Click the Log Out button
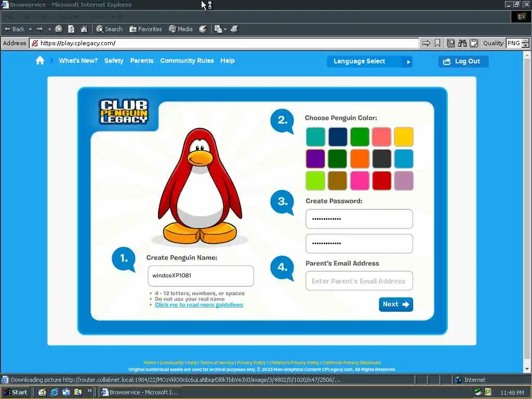 [x=463, y=61]
